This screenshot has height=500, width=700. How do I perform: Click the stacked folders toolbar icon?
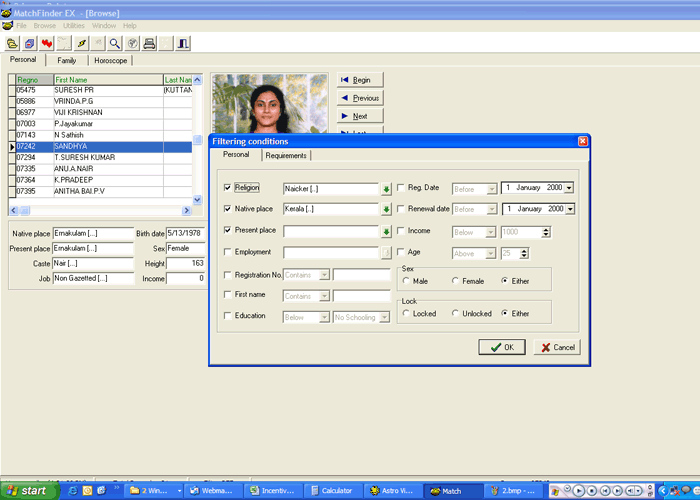point(12,43)
